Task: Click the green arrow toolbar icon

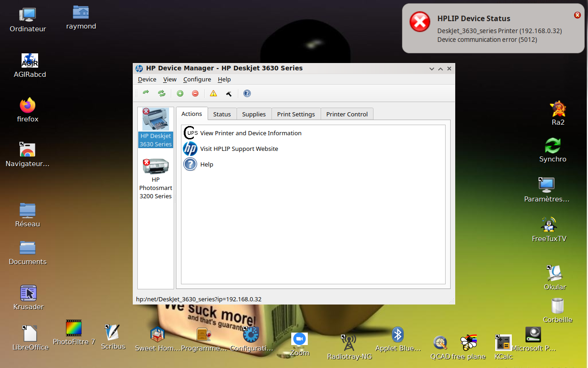Action: (146, 93)
